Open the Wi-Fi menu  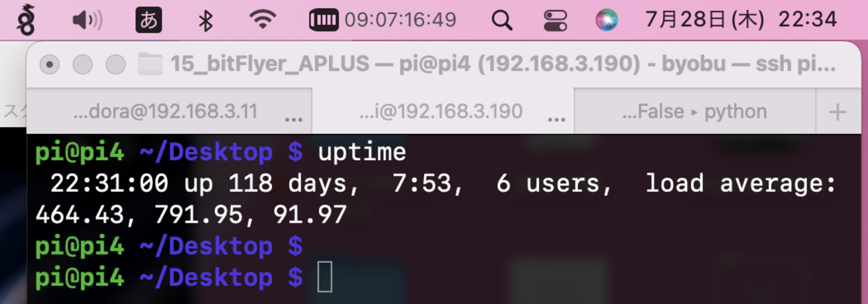(263, 20)
